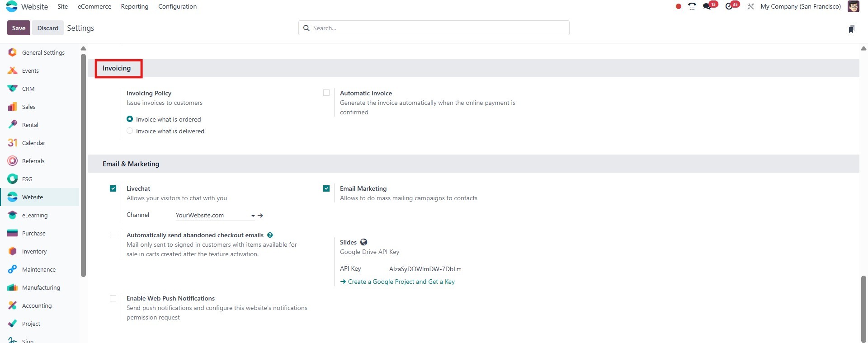868x343 pixels.
Task: Uncheck the Livechat checkbox
Action: (113, 188)
